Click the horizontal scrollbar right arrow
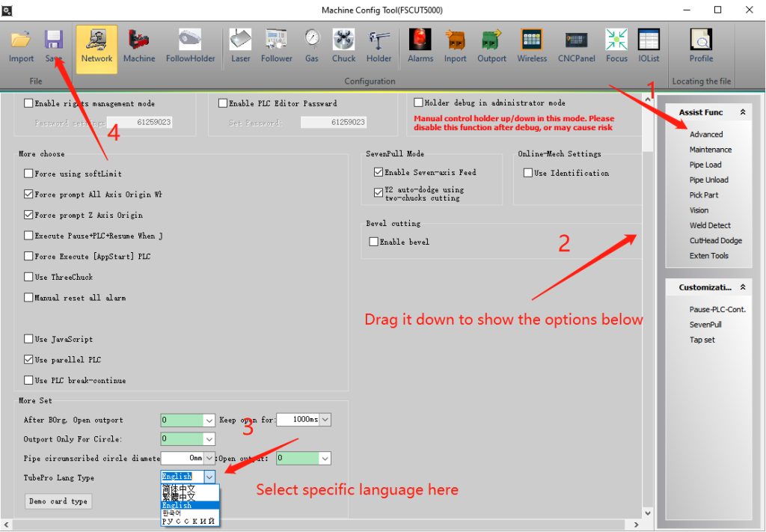766x532 pixels. coord(636,525)
